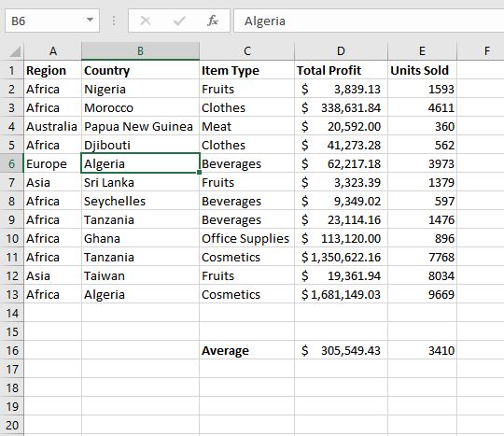Image resolution: width=504 pixels, height=436 pixels.
Task: Select the Algeria cell in row 13
Action: tap(140, 294)
